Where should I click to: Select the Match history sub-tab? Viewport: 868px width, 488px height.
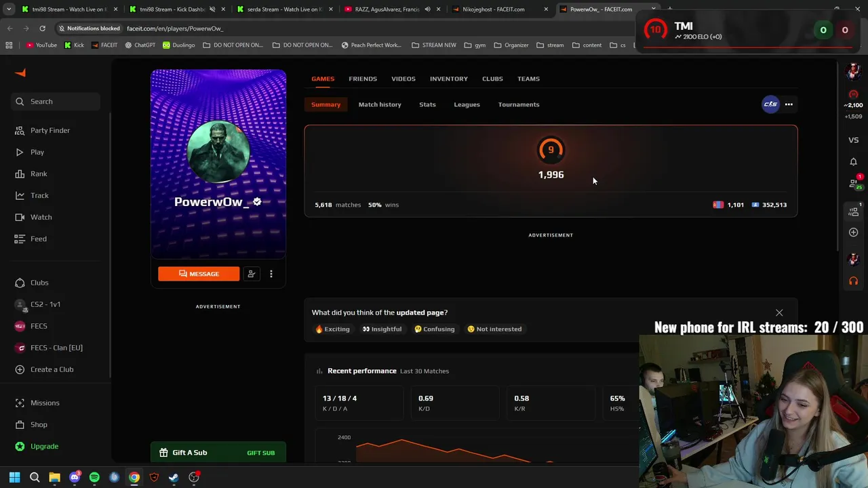pos(380,104)
